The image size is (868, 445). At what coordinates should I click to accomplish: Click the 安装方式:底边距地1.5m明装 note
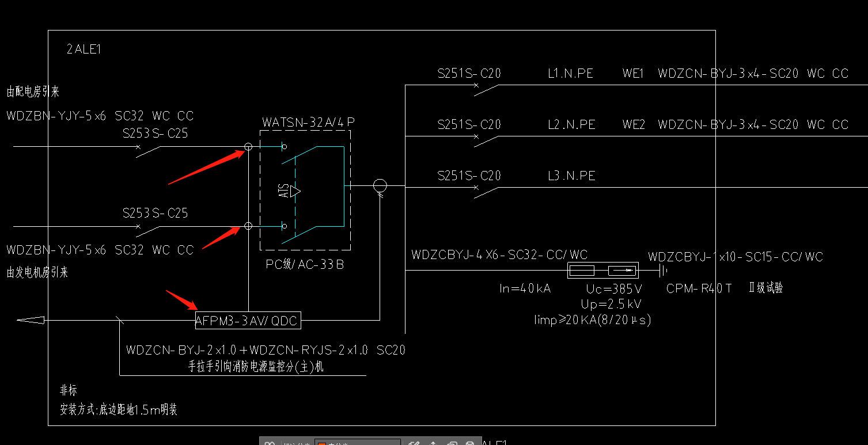coord(118,410)
